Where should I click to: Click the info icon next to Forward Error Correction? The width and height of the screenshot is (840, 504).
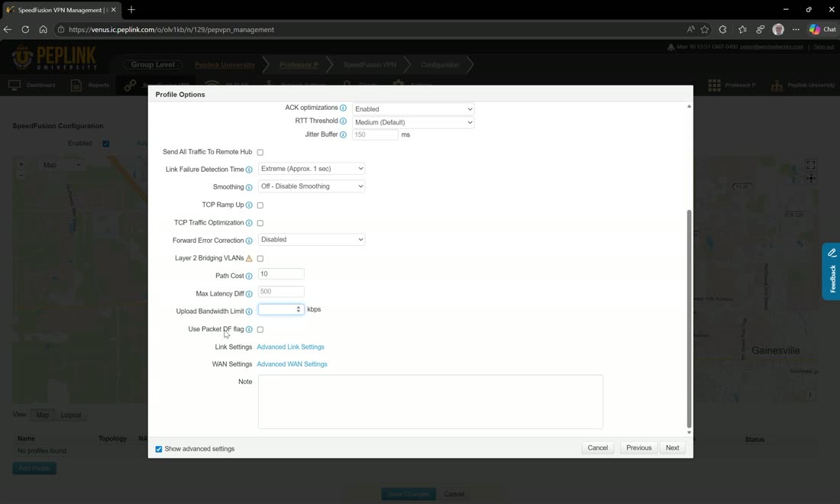coord(249,241)
